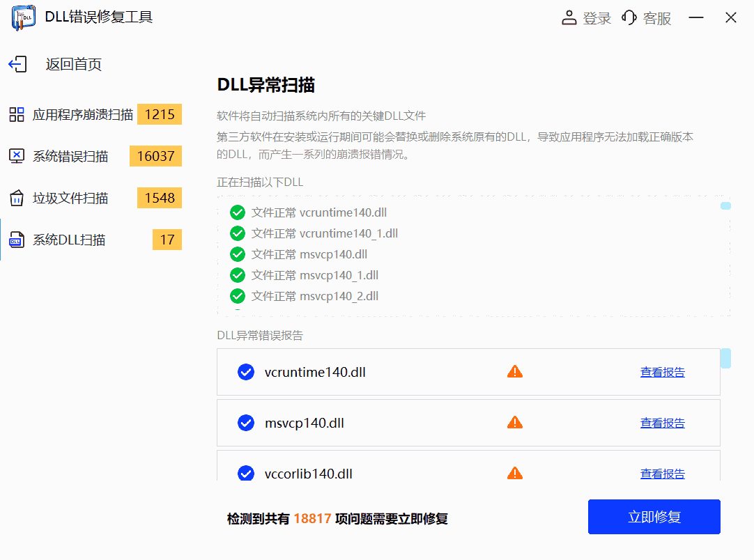754x560 pixels.
Task: Click the warning triangle beside msvcp140.dll
Action: pyautogui.click(x=515, y=422)
